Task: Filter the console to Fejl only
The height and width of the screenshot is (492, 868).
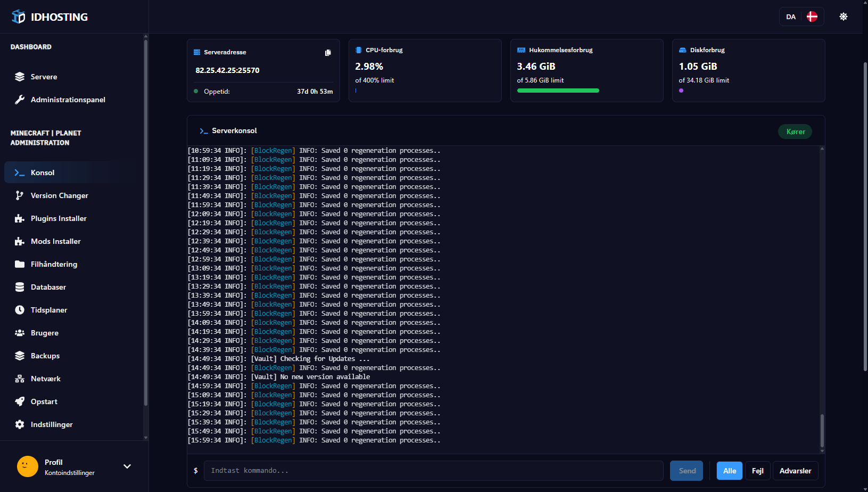Action: 757,471
